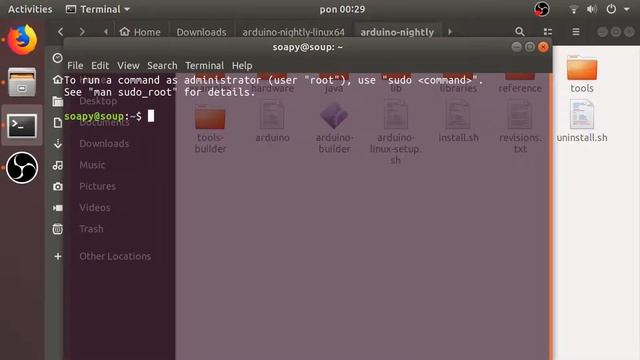The width and height of the screenshot is (640, 360).
Task: Select arduino-linux-setup.sh file
Action: point(395,133)
